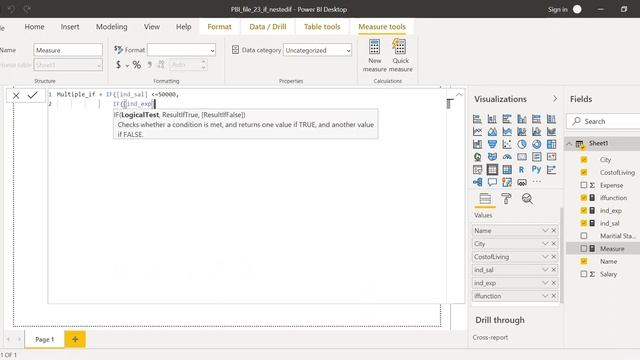Select the multi-row card visual

(x=536, y=157)
